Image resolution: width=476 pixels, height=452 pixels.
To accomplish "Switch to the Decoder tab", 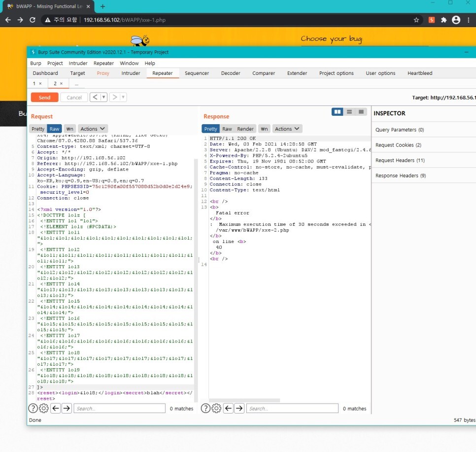I will click(231, 73).
